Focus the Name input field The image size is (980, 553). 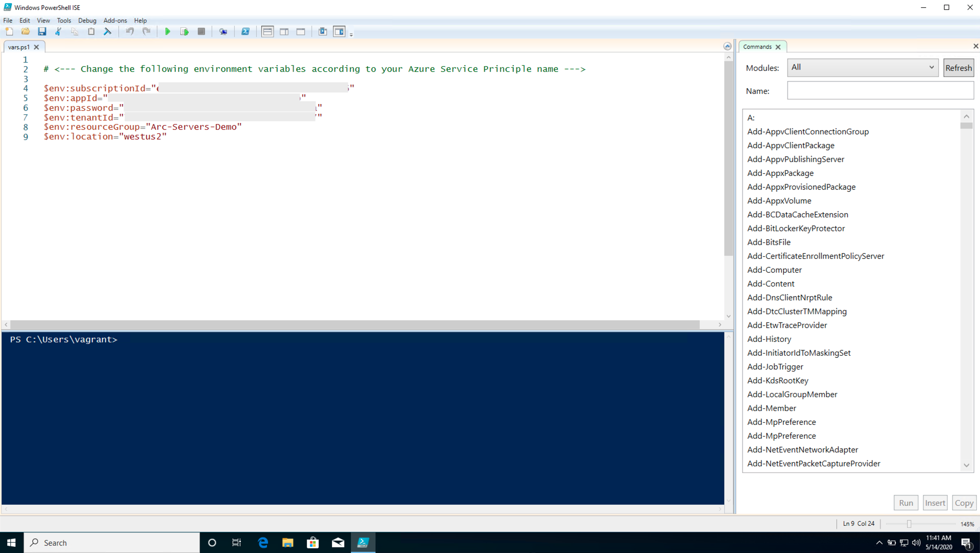tap(880, 91)
